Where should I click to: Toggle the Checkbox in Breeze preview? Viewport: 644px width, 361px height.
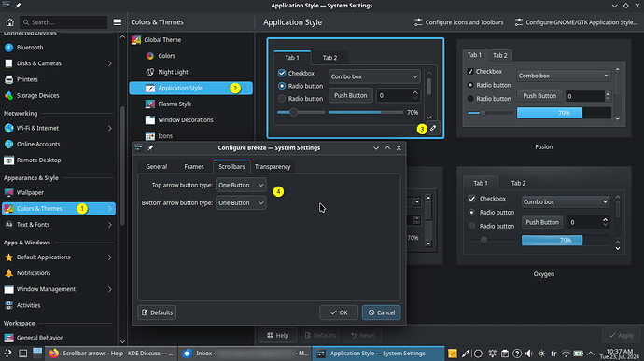point(282,73)
